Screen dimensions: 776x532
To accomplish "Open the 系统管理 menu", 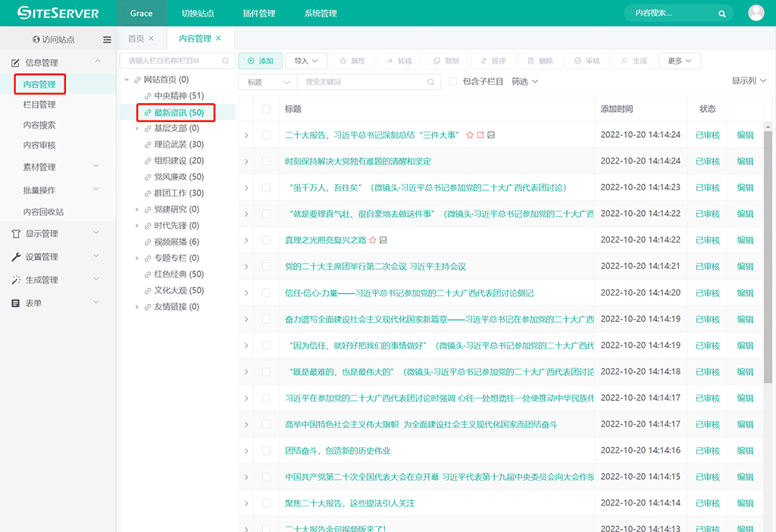I will coord(320,12).
